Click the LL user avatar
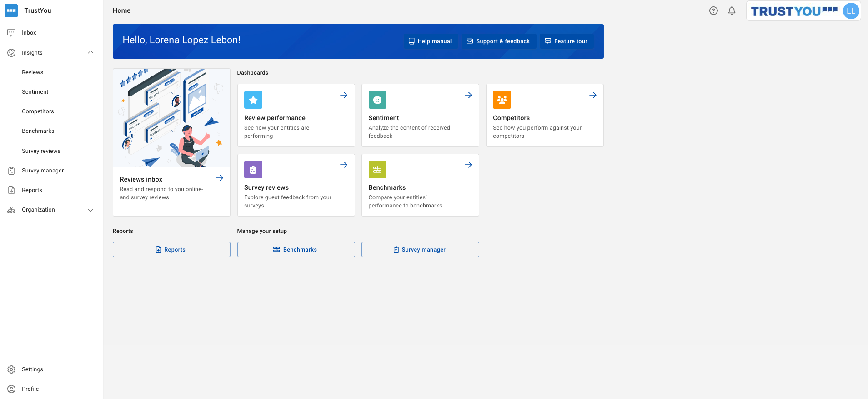 851,11
